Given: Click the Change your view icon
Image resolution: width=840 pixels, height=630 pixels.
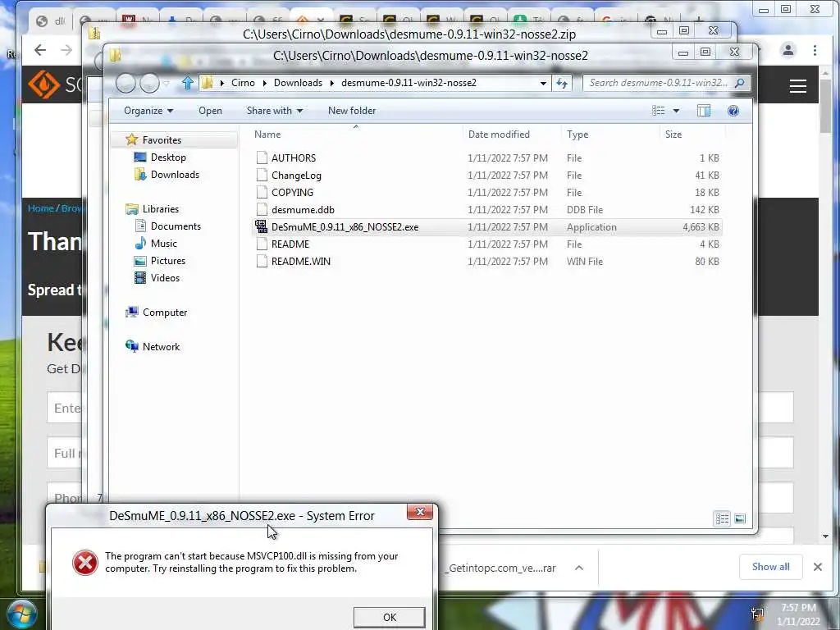Looking at the screenshot, I should [659, 111].
